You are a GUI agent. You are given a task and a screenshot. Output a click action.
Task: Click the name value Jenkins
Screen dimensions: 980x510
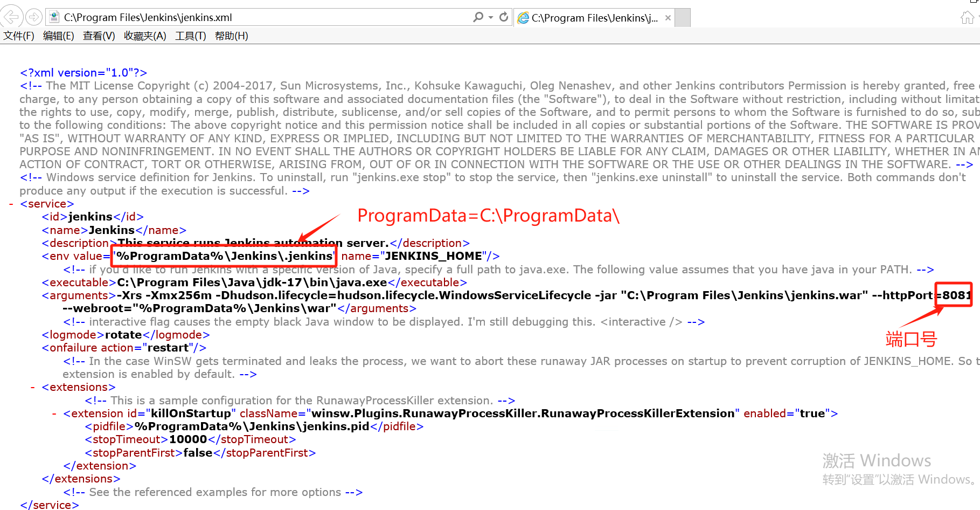pyautogui.click(x=112, y=230)
